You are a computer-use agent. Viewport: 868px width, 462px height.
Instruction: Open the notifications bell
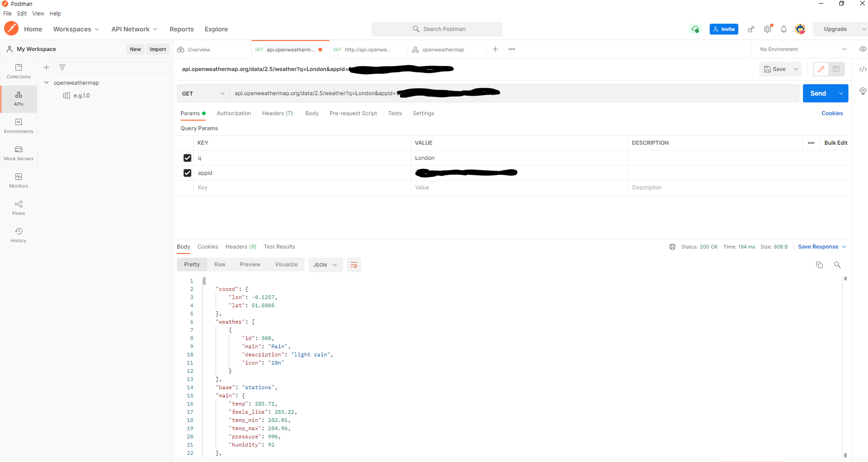784,29
